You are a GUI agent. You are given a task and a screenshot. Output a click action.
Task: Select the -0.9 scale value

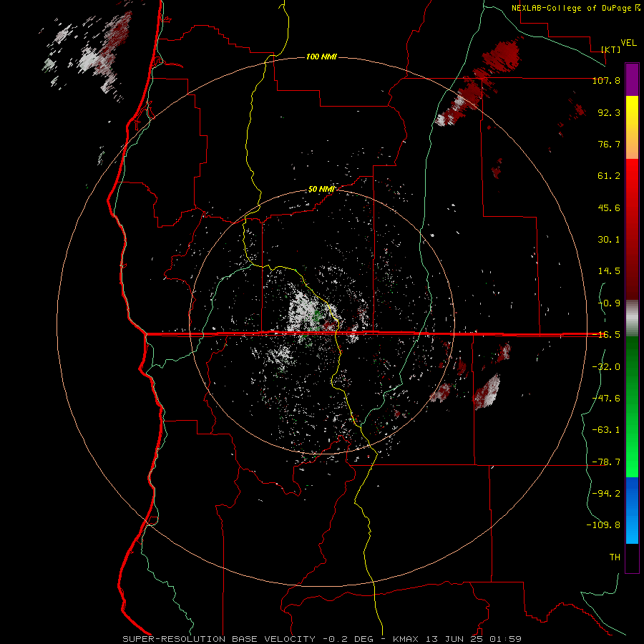pos(609,303)
